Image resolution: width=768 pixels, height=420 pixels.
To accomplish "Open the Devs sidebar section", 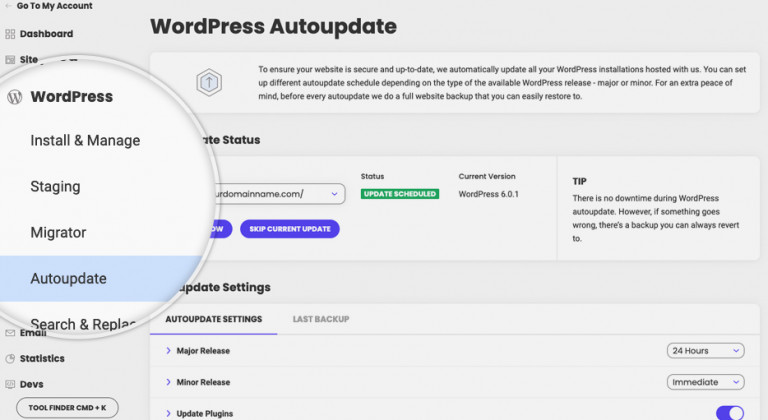I will click(x=31, y=384).
